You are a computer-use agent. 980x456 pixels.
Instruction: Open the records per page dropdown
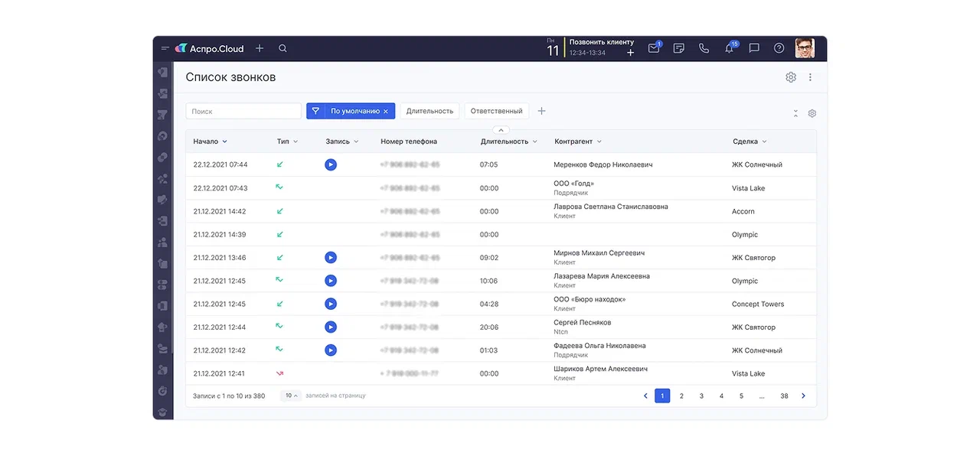click(x=292, y=396)
